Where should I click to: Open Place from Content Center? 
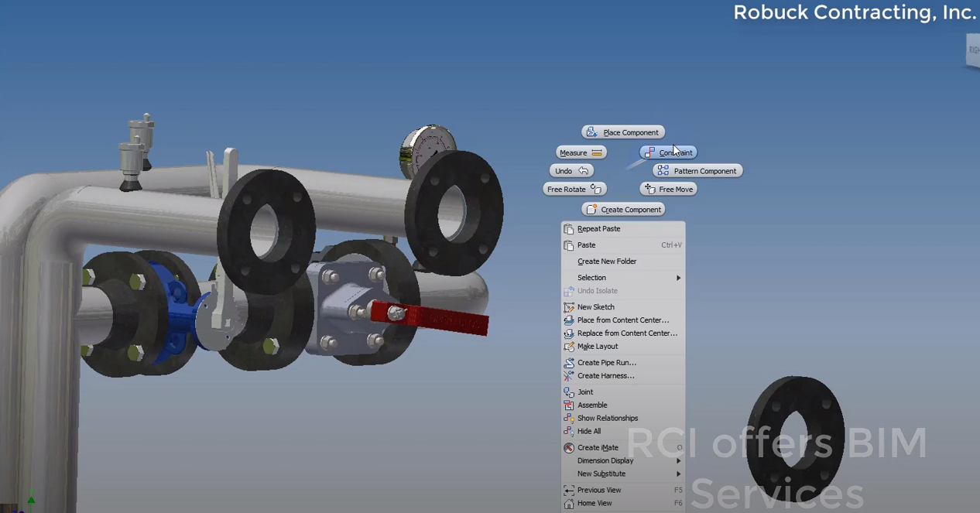click(623, 320)
